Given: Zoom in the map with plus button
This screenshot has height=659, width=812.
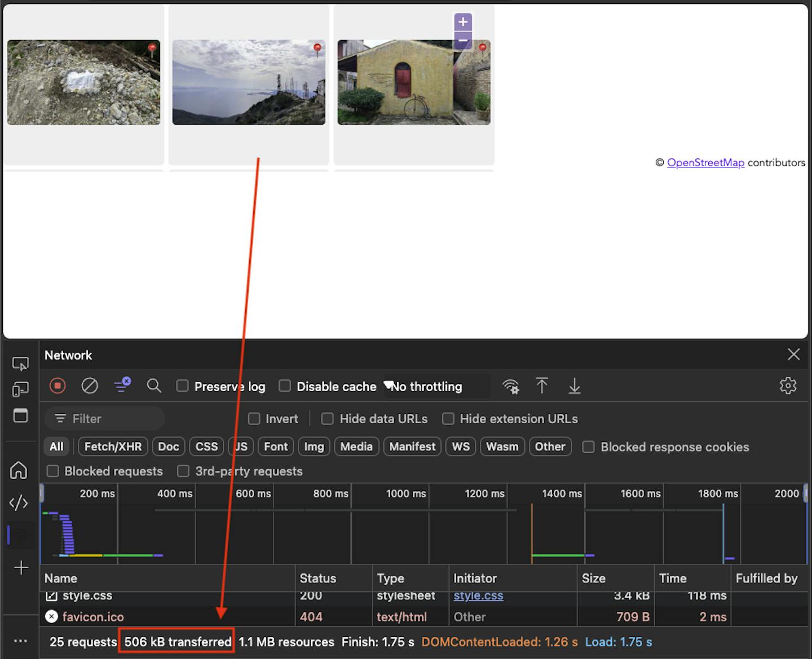Looking at the screenshot, I should pos(463,22).
